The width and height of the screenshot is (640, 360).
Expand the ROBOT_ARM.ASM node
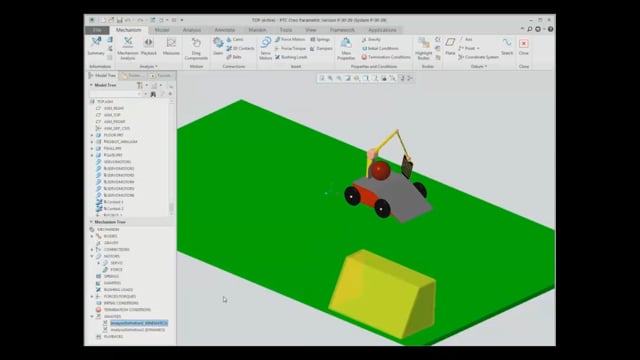pyautogui.click(x=92, y=142)
